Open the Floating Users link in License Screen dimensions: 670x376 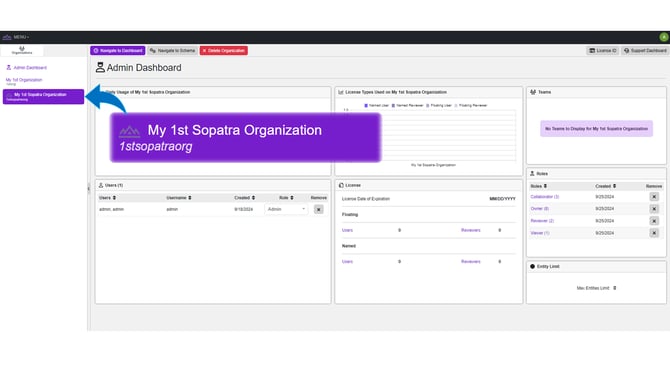click(x=347, y=230)
